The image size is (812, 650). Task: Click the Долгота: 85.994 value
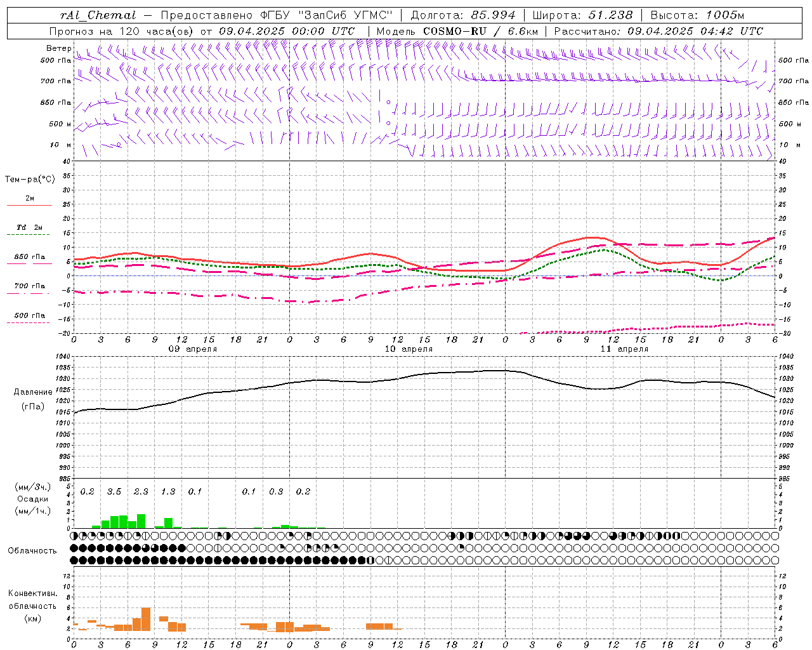click(463, 15)
